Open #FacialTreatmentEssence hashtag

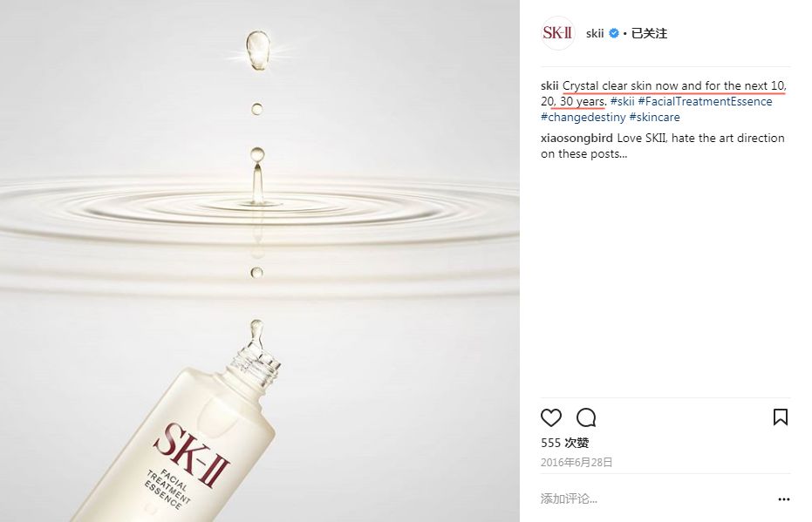[705, 101]
